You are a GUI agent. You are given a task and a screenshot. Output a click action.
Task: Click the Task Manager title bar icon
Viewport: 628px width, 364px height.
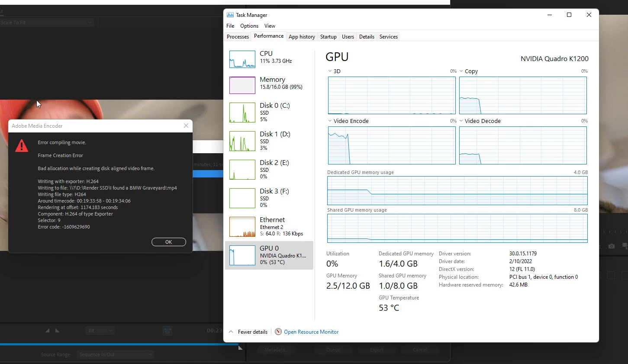pos(230,15)
